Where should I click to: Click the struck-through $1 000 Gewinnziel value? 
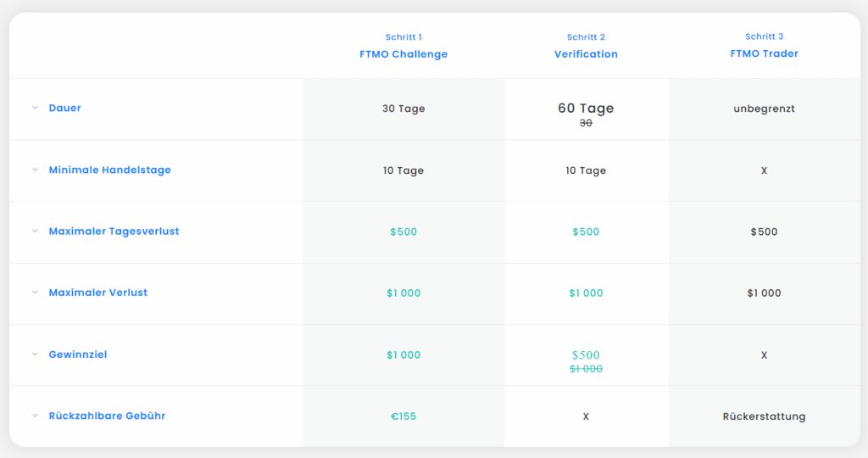pos(586,369)
